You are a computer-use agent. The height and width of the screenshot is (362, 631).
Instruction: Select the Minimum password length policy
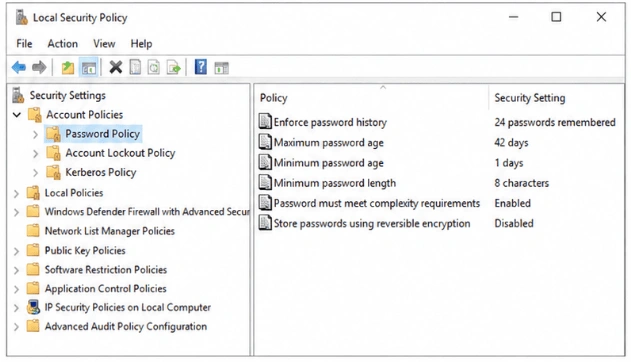coord(334,183)
